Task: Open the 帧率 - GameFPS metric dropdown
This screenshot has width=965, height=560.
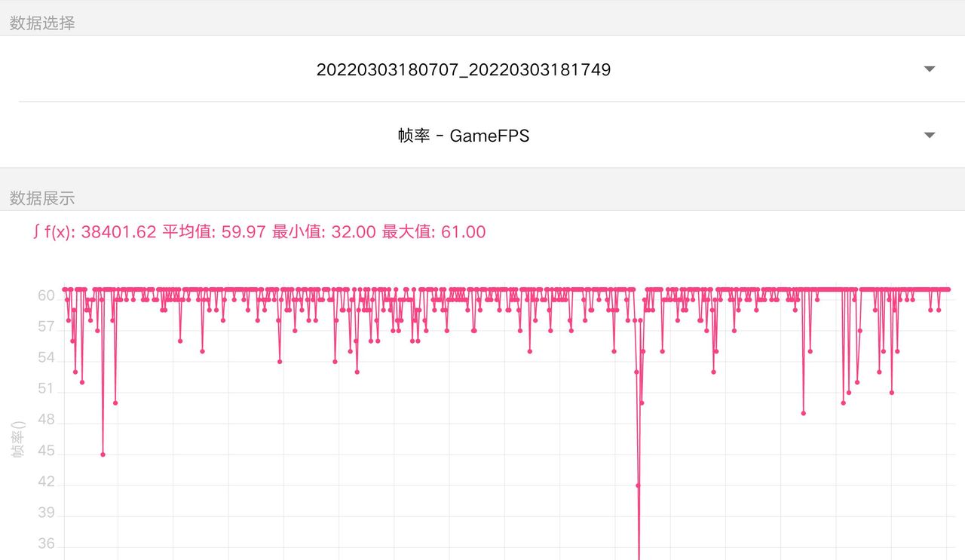Action: 482,136
